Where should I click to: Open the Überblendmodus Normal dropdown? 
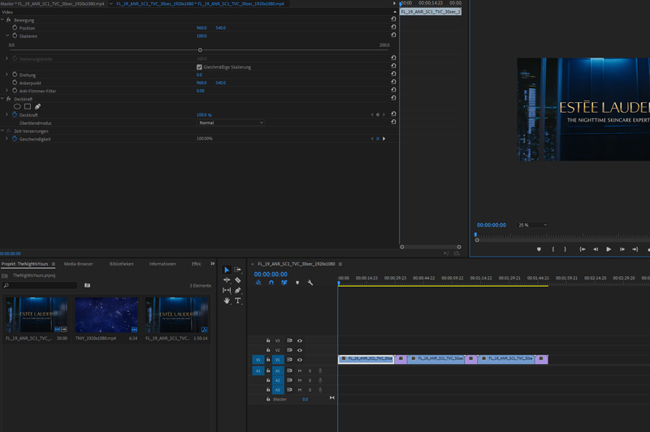tap(230, 123)
